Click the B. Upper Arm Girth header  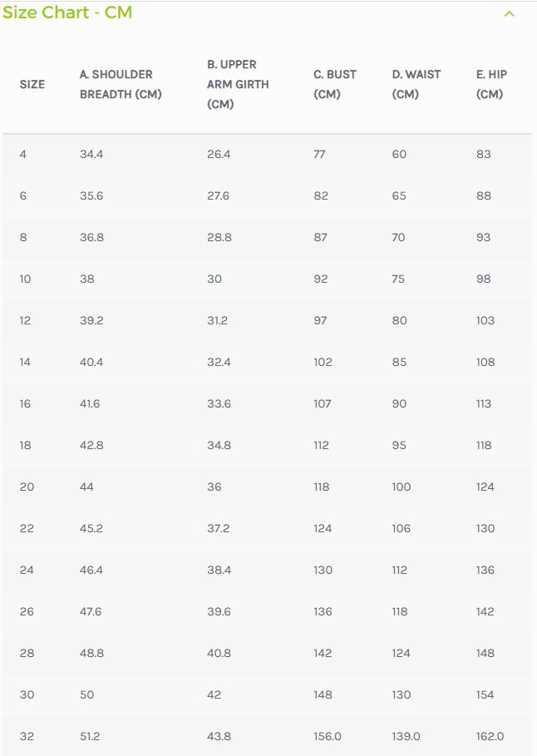238,84
